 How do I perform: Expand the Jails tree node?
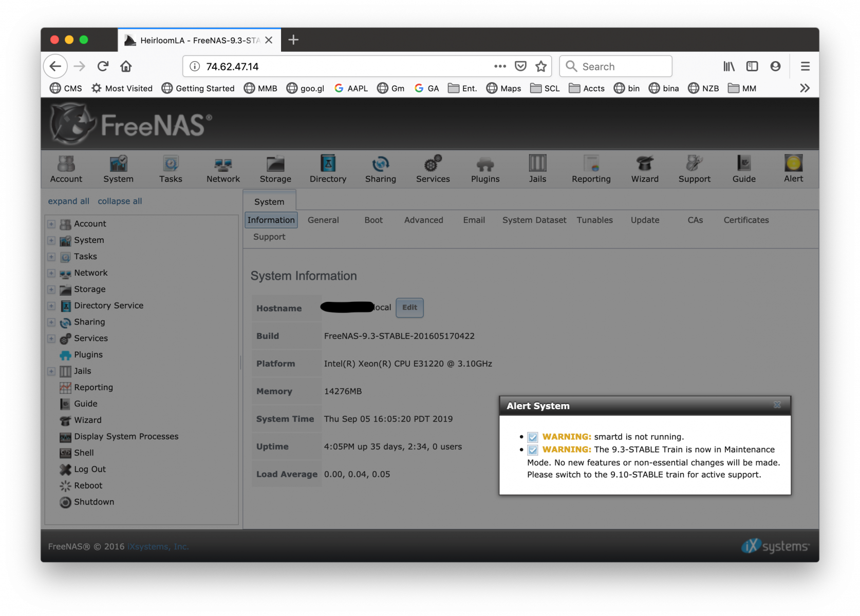[51, 371]
